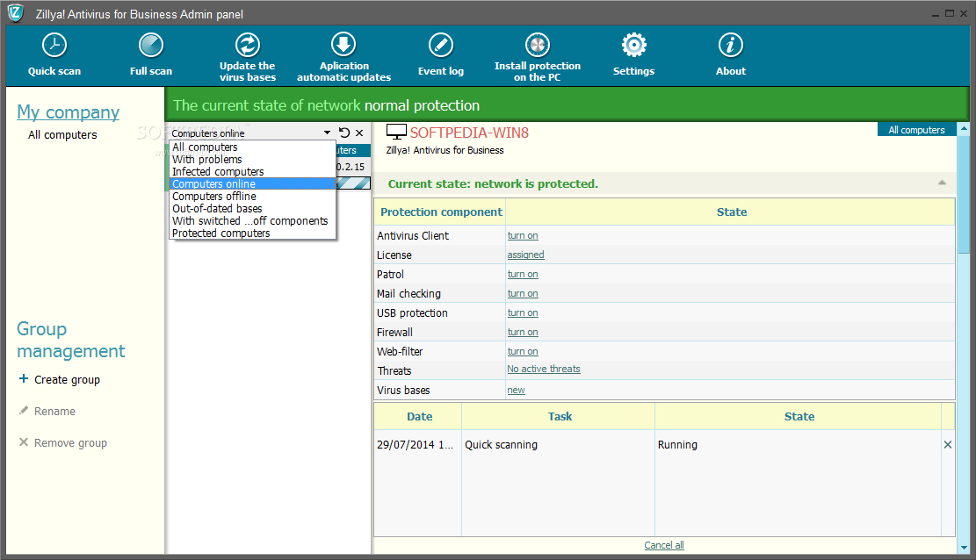Select All computers in left tree
The width and height of the screenshot is (976, 560).
tap(62, 134)
